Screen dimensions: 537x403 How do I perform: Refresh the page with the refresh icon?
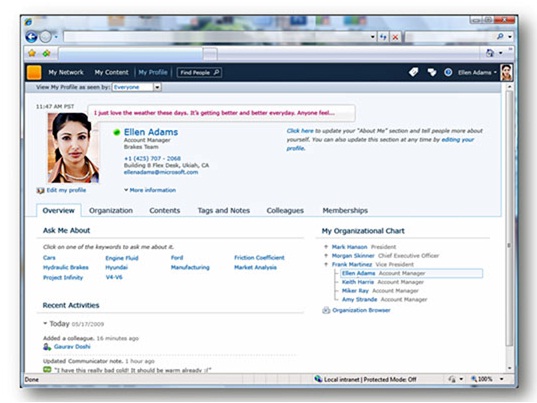(383, 37)
